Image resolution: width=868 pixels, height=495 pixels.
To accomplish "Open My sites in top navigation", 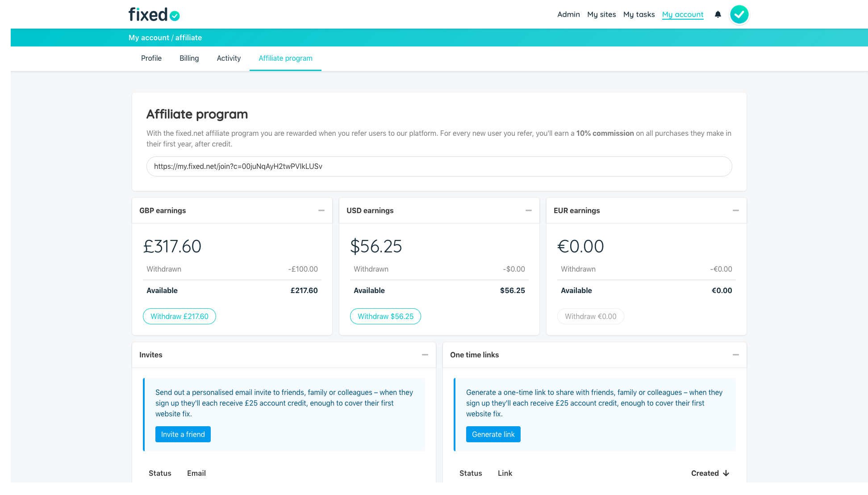I will [x=601, y=14].
